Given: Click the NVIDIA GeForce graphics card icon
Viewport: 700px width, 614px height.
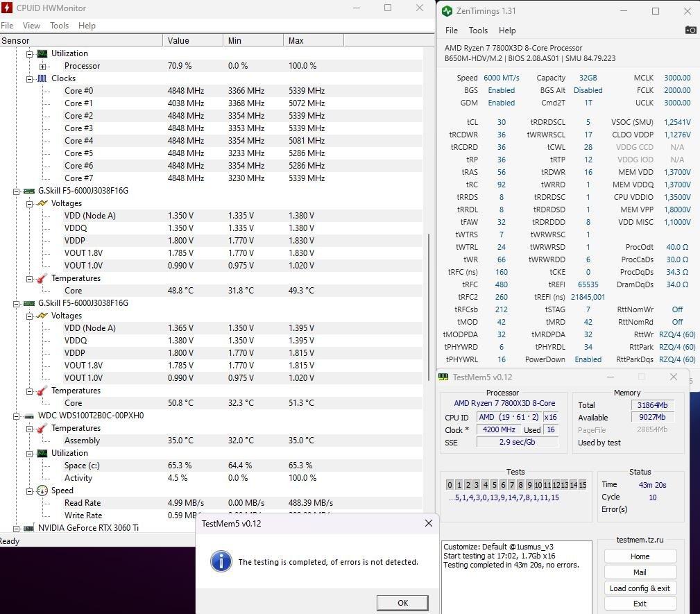Looking at the screenshot, I should click(29, 528).
